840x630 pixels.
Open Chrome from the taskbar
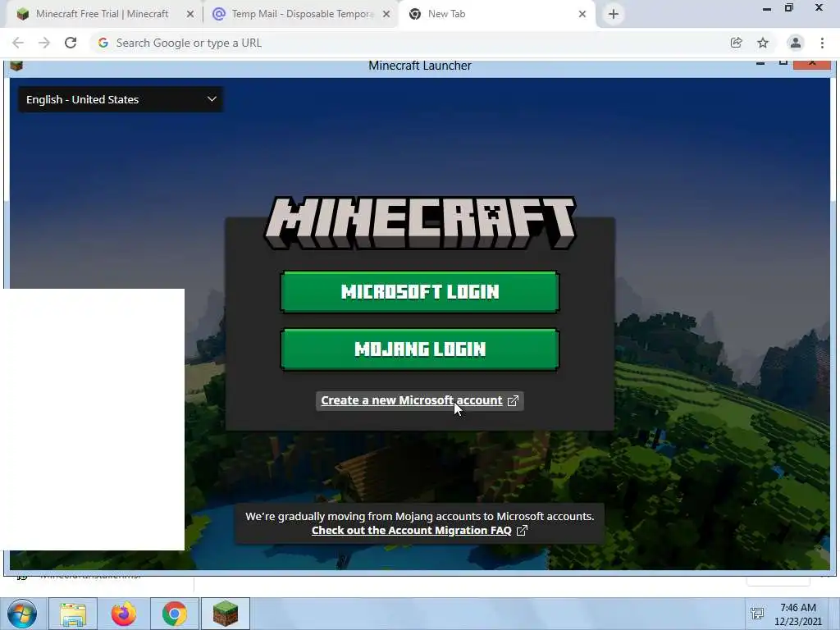click(175, 614)
